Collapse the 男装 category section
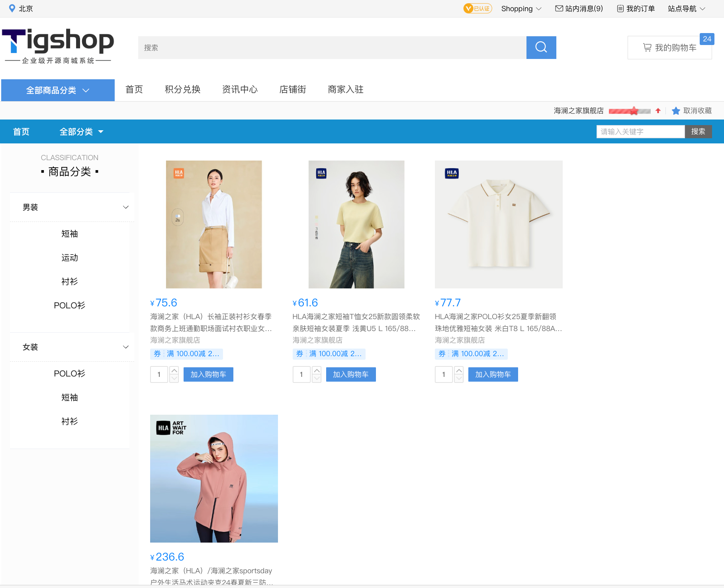This screenshot has height=588, width=724. [x=125, y=207]
